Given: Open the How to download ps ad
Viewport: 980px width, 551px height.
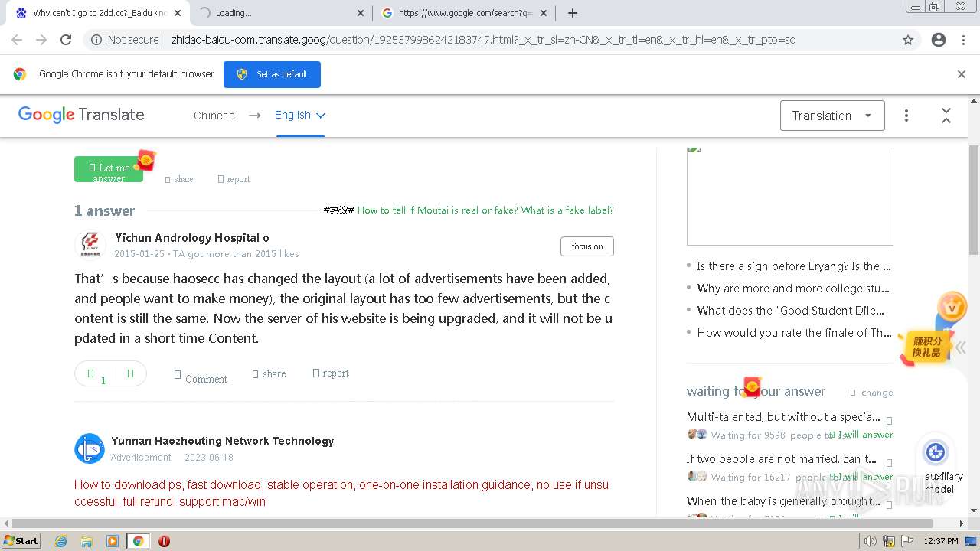Looking at the screenshot, I should click(341, 493).
